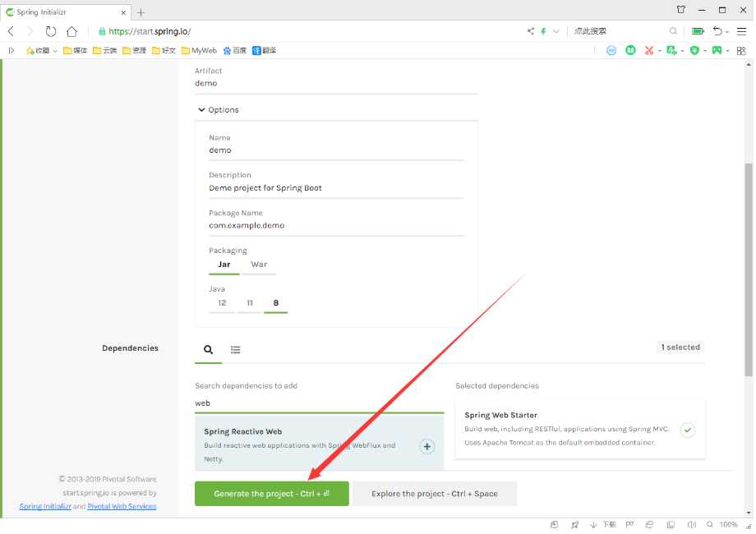Viewport: 756px width, 534px height.
Task: Open the 百度 bookmark
Action: click(x=235, y=50)
